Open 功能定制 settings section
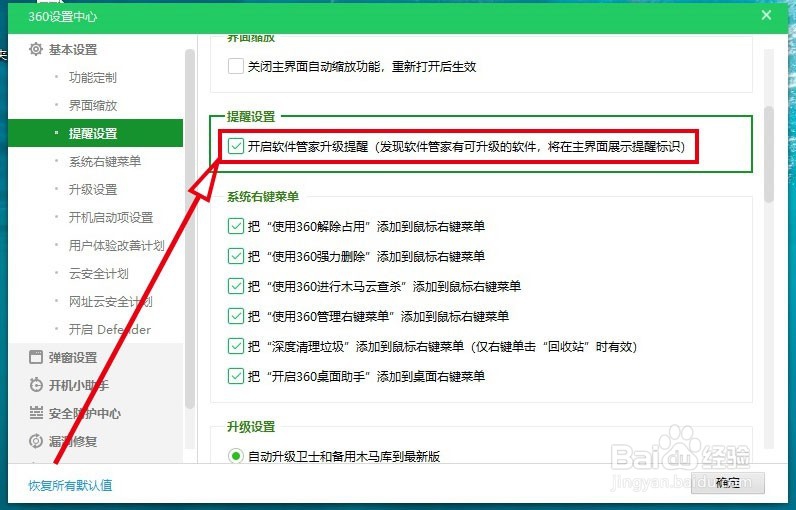This screenshot has height=510, width=796. (93, 78)
